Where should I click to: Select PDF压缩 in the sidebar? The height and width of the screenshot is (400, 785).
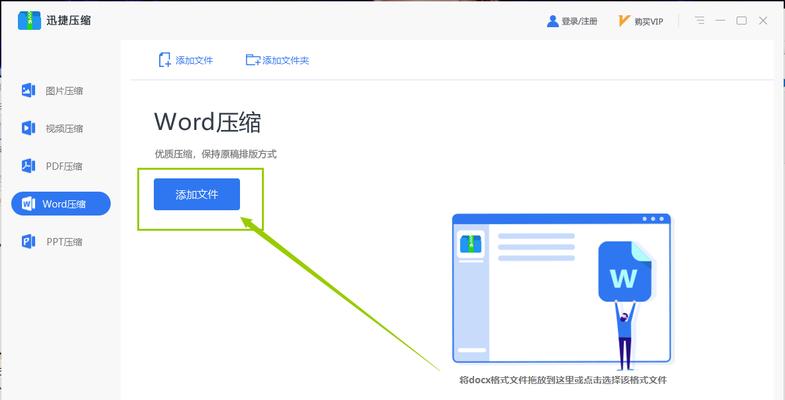[x=52, y=166]
